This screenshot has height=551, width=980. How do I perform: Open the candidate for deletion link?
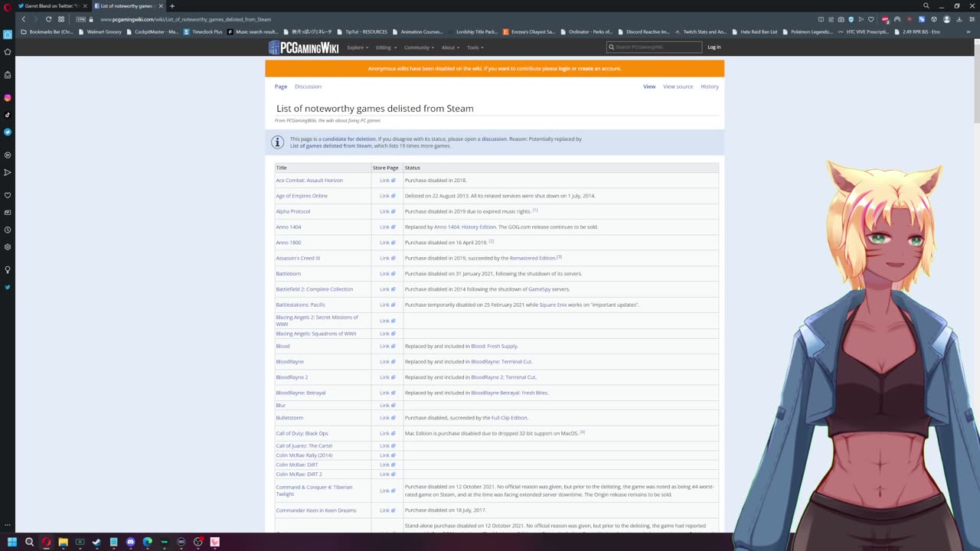point(349,139)
